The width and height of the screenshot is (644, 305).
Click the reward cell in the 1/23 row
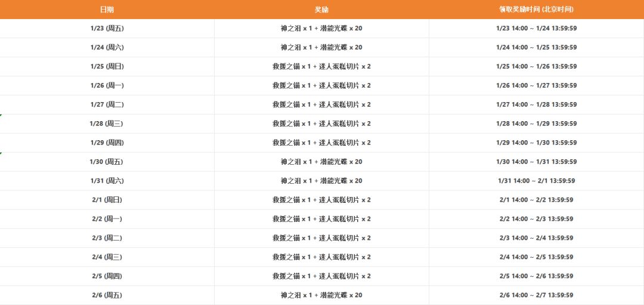pyautogui.click(x=321, y=29)
